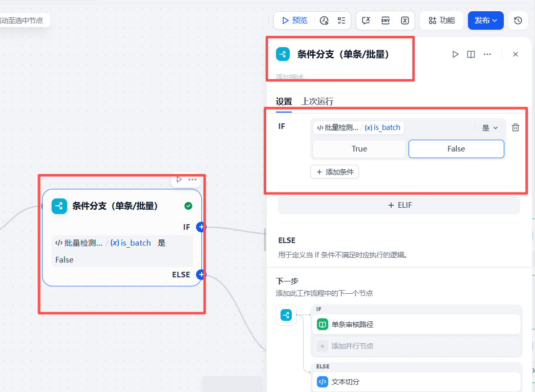The image size is (535, 392).
Task: Switch to the 上次运行 tab
Action: coord(317,101)
